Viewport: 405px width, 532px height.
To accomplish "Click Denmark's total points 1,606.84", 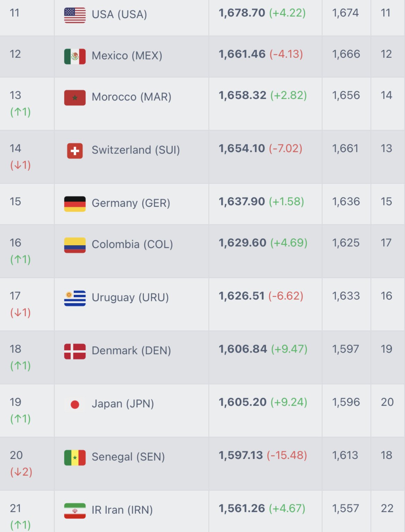I will coord(243,349).
